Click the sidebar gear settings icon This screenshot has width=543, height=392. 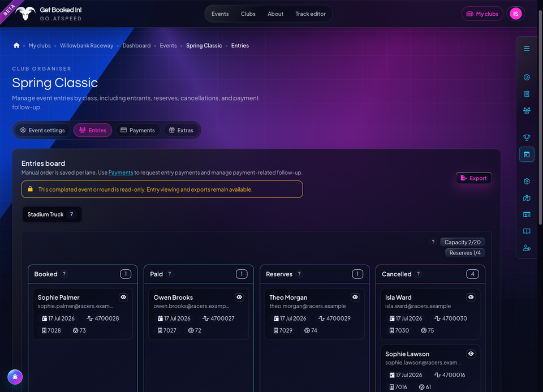[x=527, y=181]
